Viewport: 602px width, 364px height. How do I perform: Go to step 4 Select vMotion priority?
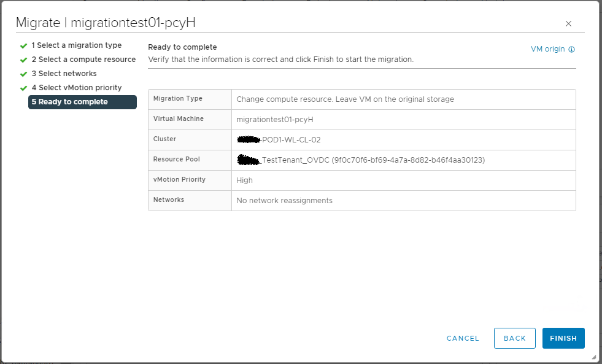(77, 88)
